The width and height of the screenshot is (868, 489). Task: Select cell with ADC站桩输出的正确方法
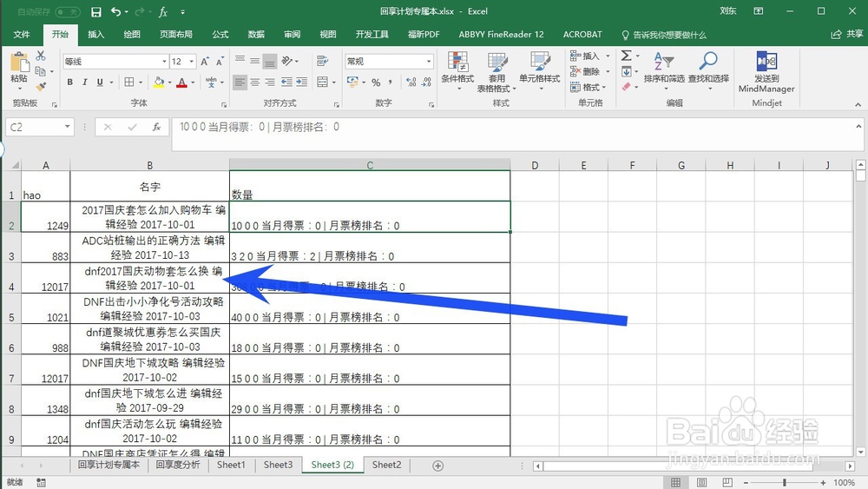(150, 248)
